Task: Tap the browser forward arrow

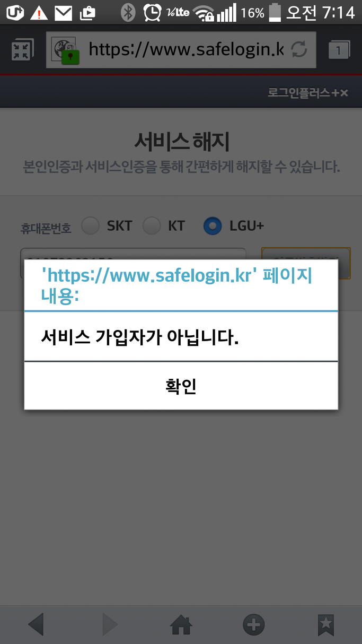Action: point(109,624)
